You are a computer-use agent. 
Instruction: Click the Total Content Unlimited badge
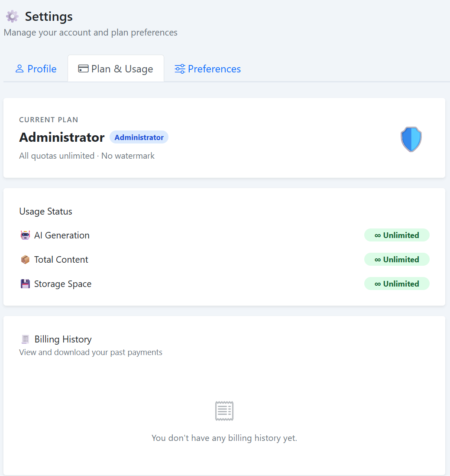pyautogui.click(x=397, y=260)
